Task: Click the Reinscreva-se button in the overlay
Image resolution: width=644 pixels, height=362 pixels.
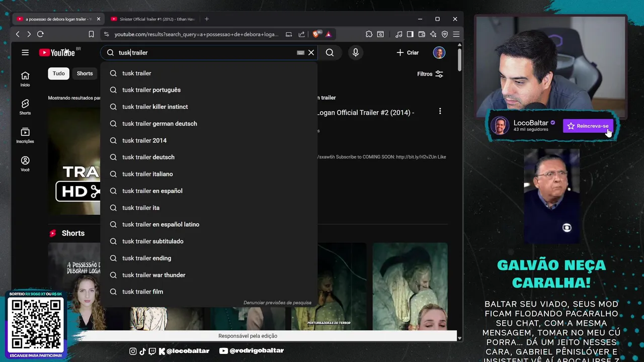Action: tap(588, 126)
